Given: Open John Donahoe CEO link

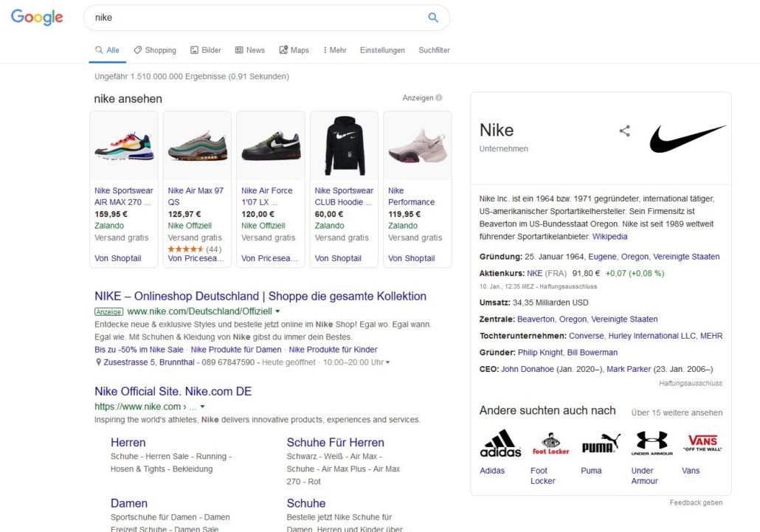Looking at the screenshot, I should [528, 369].
